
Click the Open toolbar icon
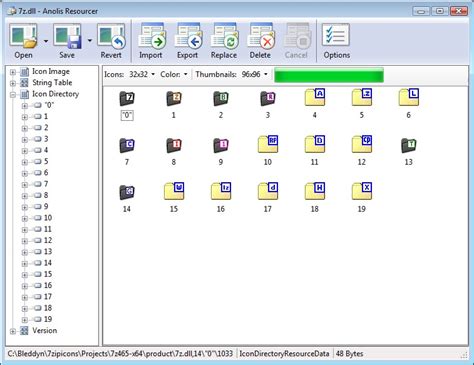23,36
